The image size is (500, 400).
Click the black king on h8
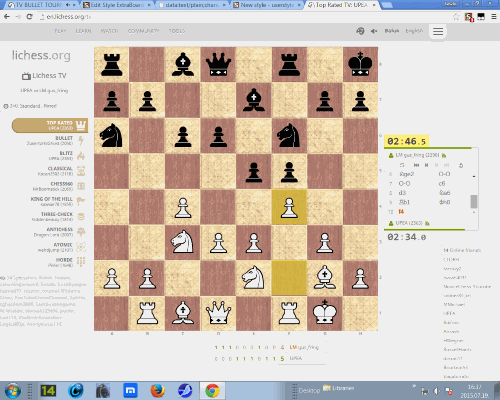point(360,64)
